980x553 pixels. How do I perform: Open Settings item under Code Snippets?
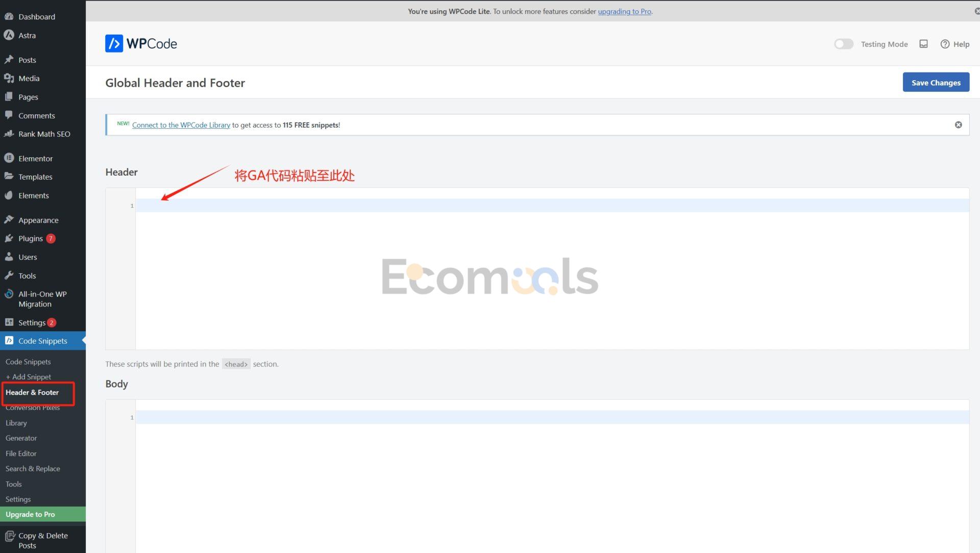click(18, 499)
